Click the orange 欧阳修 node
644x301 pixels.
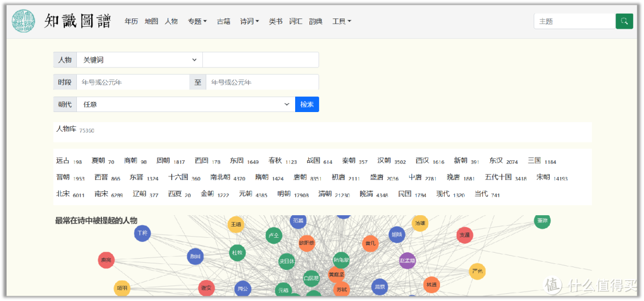(306, 243)
